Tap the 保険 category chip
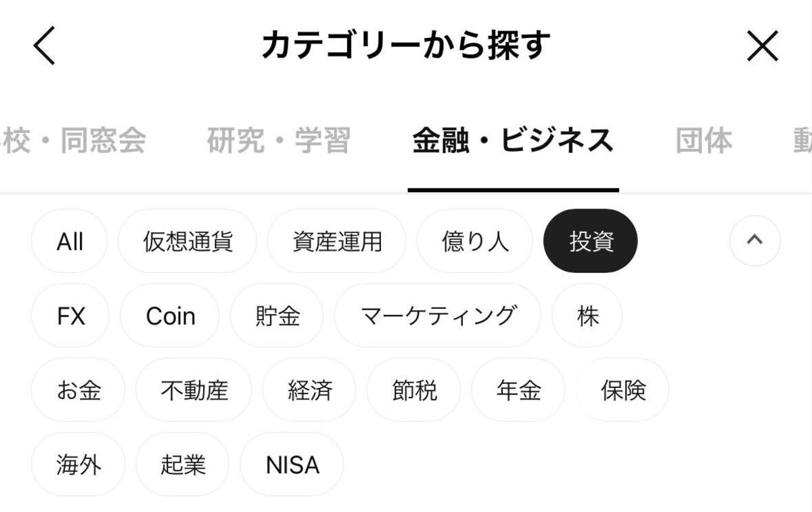Viewport: 812px width, 512px height. pos(622,390)
